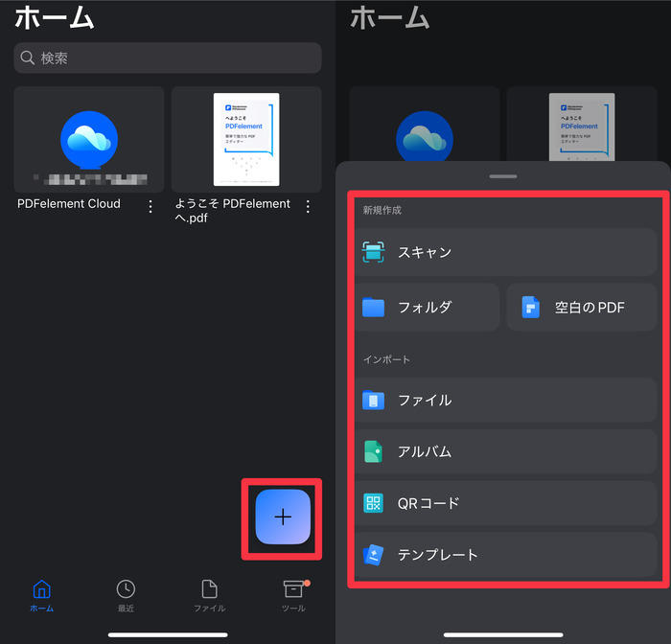Viewport: 671px width, 644px height.
Task: Create a 空白のPDF blank document
Action: tap(582, 308)
